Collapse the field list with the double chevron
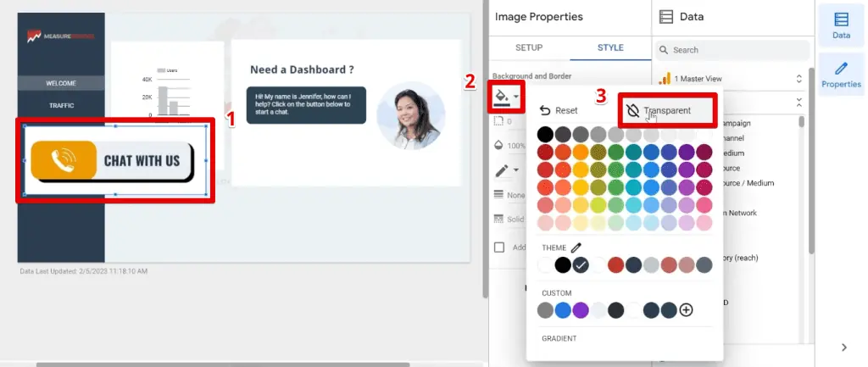 798,103
